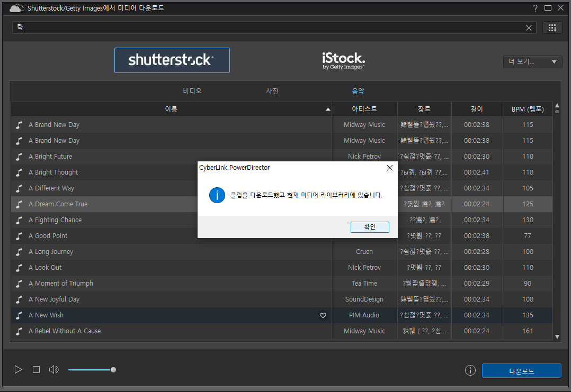Clear the search field text
571x392 pixels.
pos(529,28)
